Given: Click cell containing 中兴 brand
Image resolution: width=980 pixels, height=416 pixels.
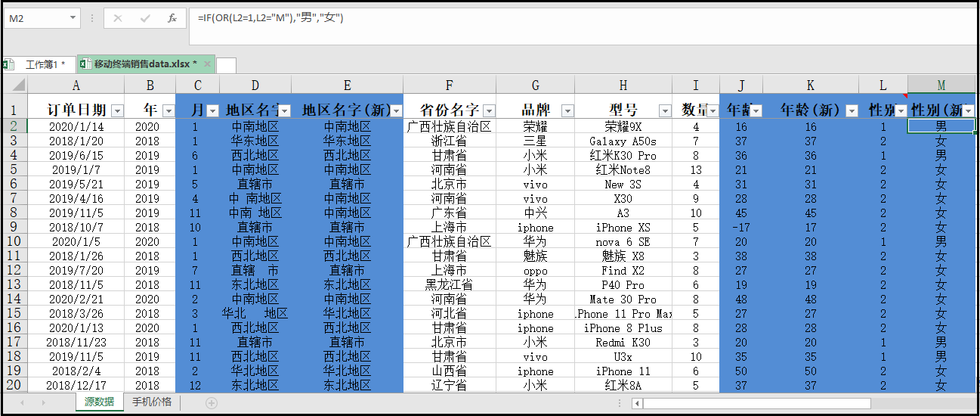Looking at the screenshot, I should (x=535, y=213).
